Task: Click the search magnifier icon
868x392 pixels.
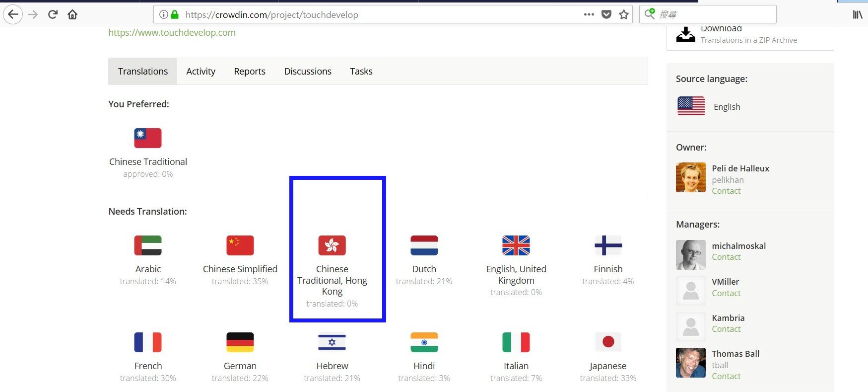Action: pos(650,14)
